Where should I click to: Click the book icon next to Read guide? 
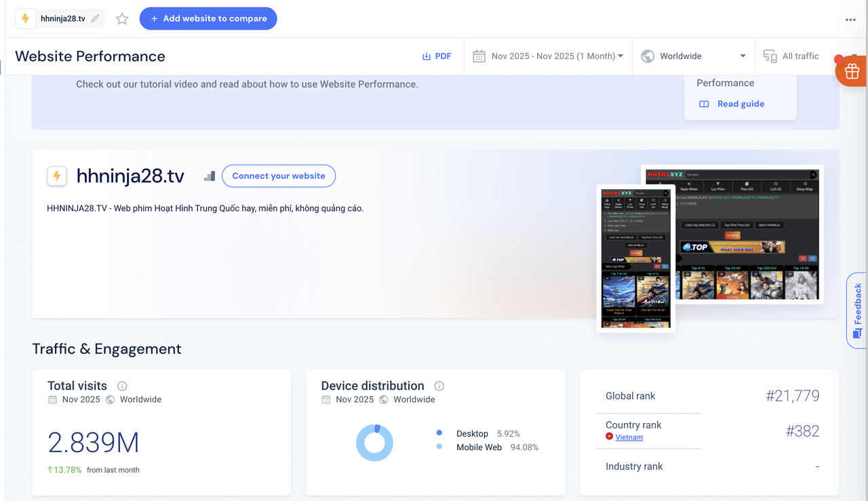(705, 104)
